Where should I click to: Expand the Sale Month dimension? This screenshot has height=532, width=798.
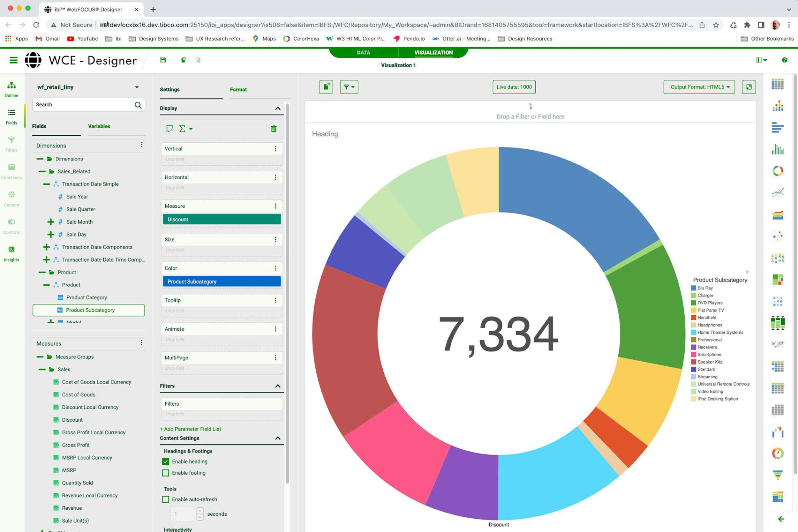pyautogui.click(x=51, y=222)
